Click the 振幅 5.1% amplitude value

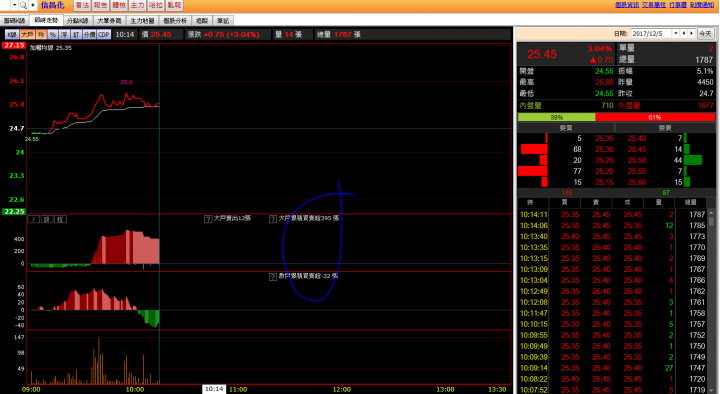[705, 71]
